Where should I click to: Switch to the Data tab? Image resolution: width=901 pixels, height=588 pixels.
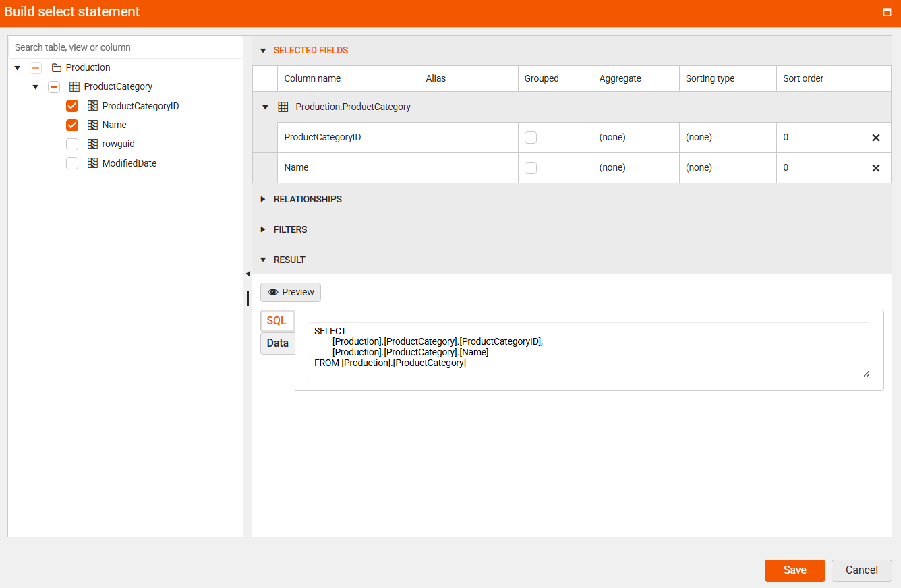[x=277, y=343]
